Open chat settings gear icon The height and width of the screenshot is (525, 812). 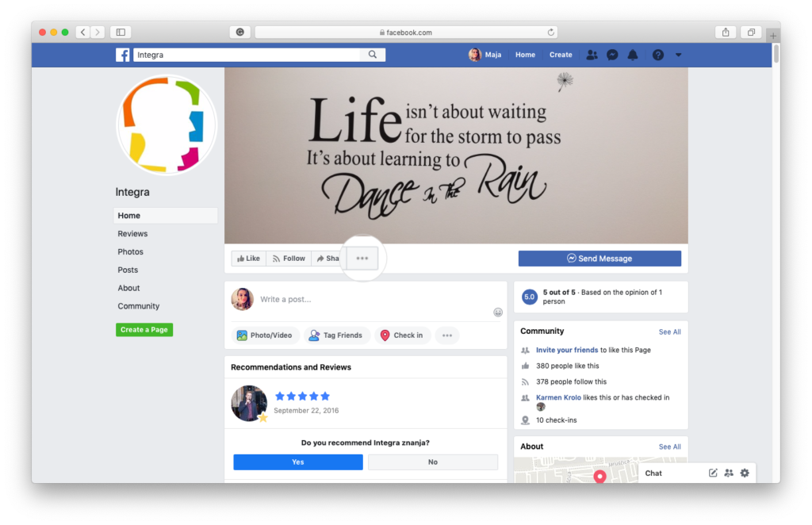744,473
